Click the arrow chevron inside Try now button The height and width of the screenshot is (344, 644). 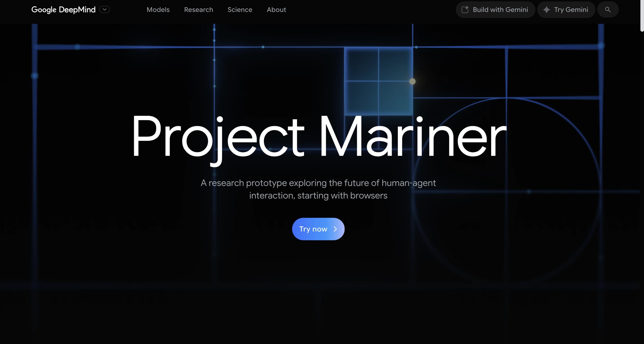335,229
